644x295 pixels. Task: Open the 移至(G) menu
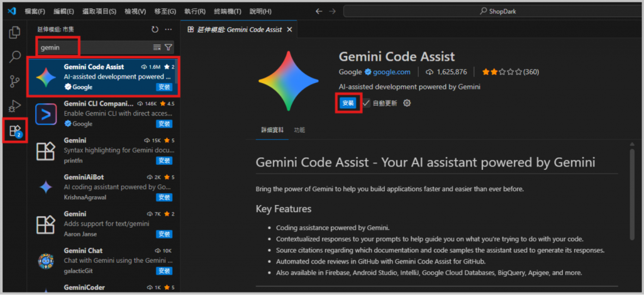pos(165,11)
